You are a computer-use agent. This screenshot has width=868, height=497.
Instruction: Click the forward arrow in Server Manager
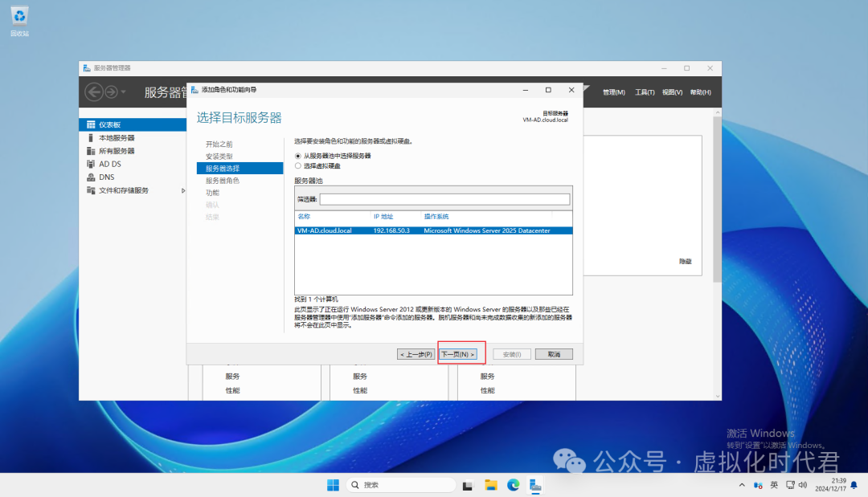(x=110, y=92)
